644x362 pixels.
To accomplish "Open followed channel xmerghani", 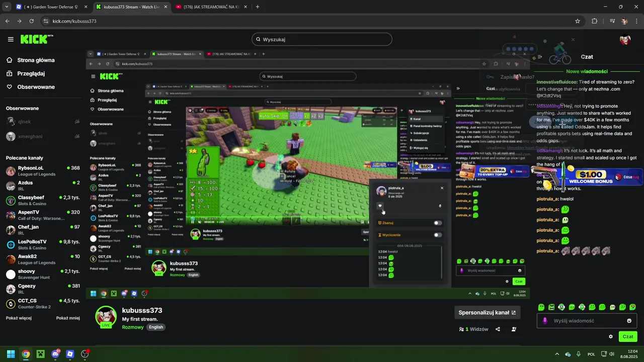I will pyautogui.click(x=43, y=136).
